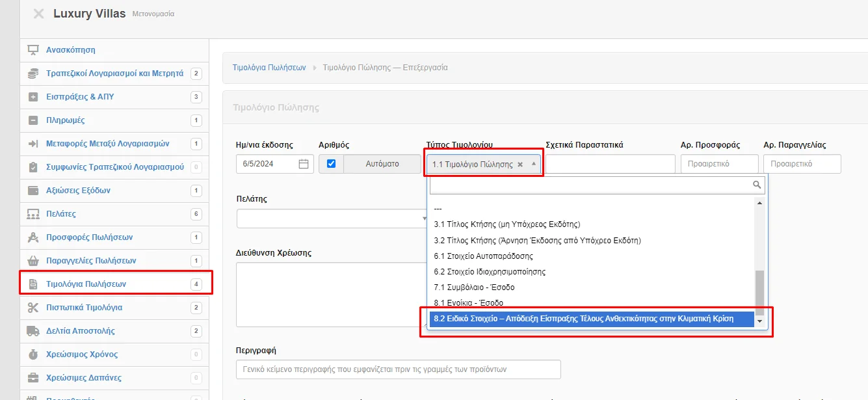Toggle the automatic Αριθμός checkbox
The height and width of the screenshot is (400, 868).
pos(331,164)
